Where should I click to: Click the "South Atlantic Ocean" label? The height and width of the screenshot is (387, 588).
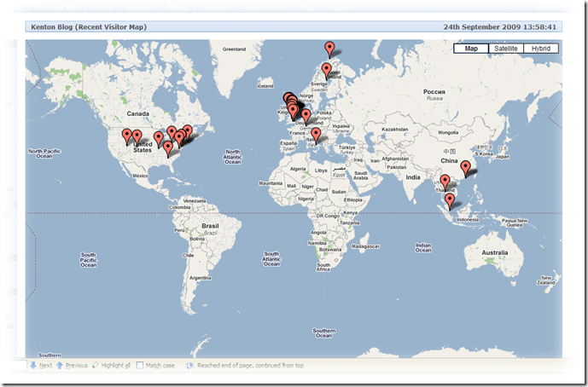coord(271,259)
